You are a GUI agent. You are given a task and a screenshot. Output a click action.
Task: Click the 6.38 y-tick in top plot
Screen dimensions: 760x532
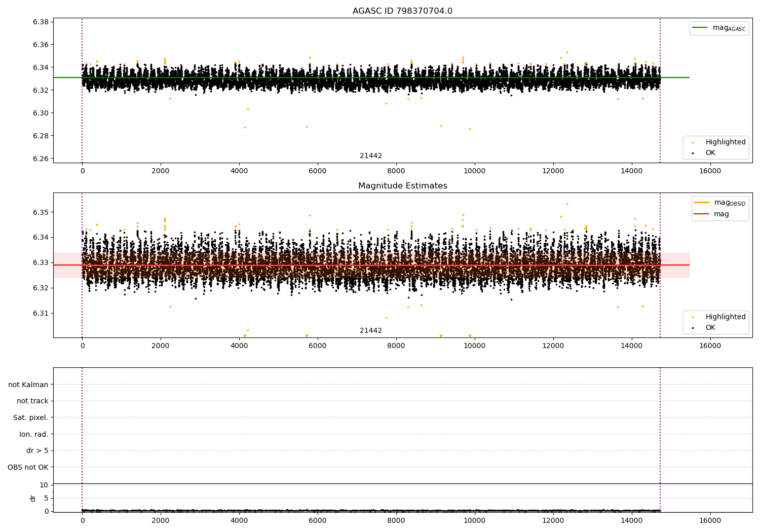[41, 22]
